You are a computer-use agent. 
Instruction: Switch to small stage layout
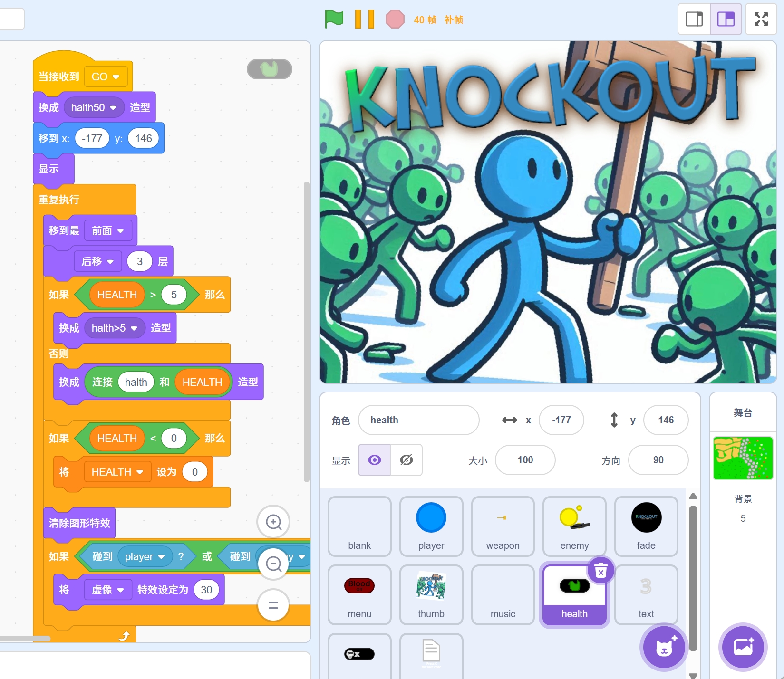694,19
